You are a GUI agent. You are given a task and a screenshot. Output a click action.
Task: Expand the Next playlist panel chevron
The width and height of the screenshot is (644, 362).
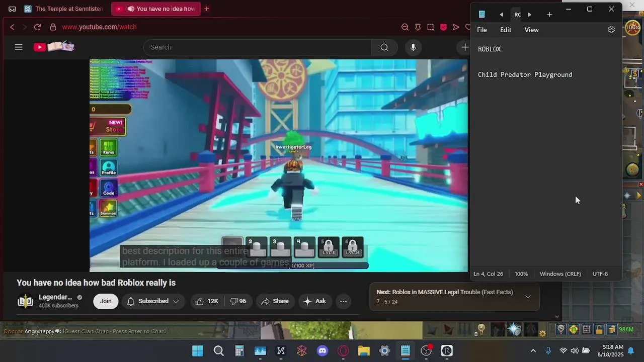(528, 297)
